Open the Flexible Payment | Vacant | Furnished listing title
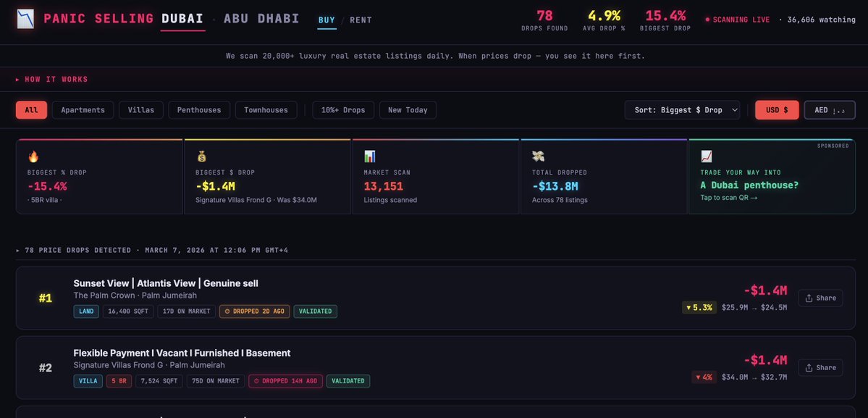The width and height of the screenshot is (868, 418). 182,354
